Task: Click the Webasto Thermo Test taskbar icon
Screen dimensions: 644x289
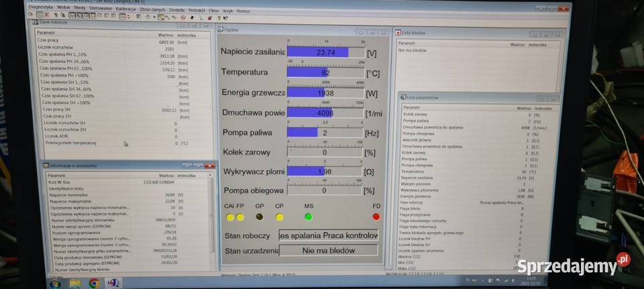Action: click(x=113, y=283)
